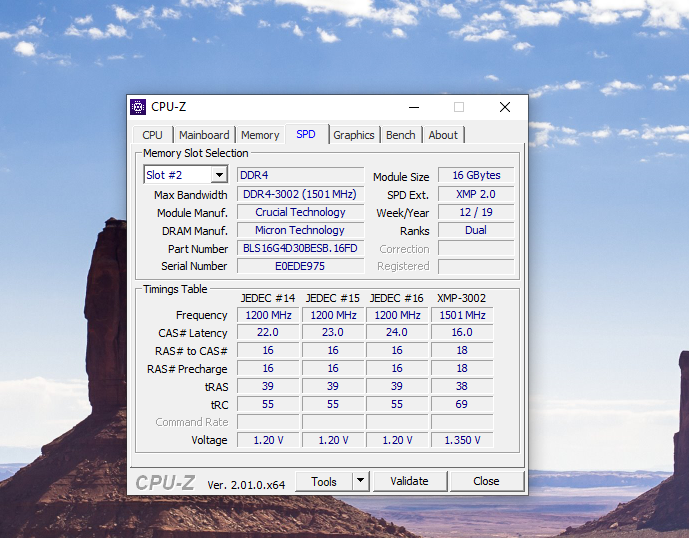Click the JEDEC #14 RAS# Precharge value 16
The image size is (689, 538).
click(268, 368)
